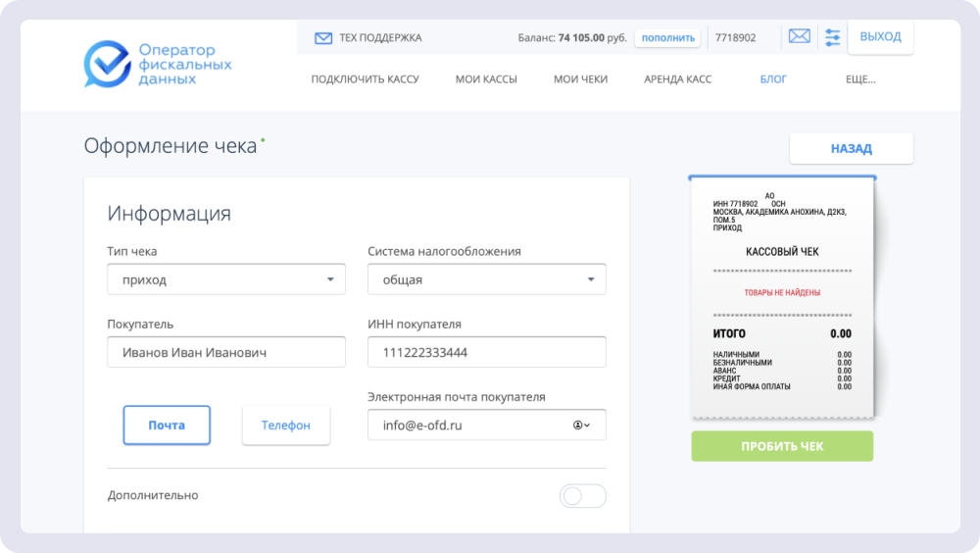Click ТЕХ ПОДДЕРЖКА link
The width and height of the screenshot is (980, 553).
[x=380, y=38]
